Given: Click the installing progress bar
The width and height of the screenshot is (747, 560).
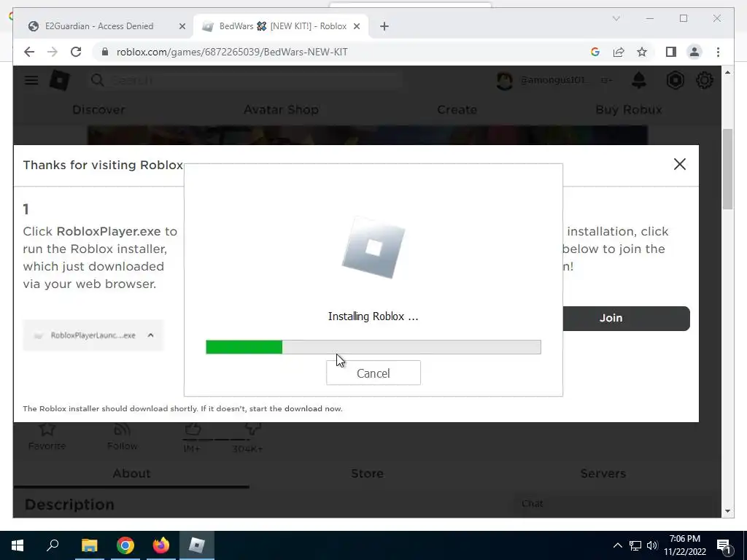Looking at the screenshot, I should tap(373, 347).
